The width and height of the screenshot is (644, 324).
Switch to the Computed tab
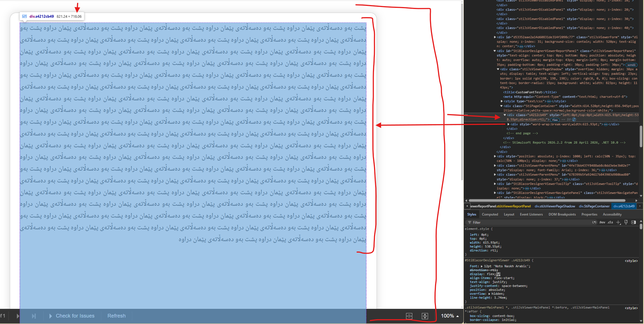[x=490, y=214]
